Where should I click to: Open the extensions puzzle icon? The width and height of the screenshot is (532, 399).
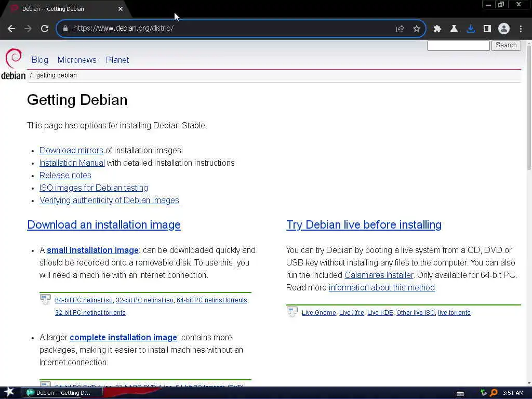point(437,29)
